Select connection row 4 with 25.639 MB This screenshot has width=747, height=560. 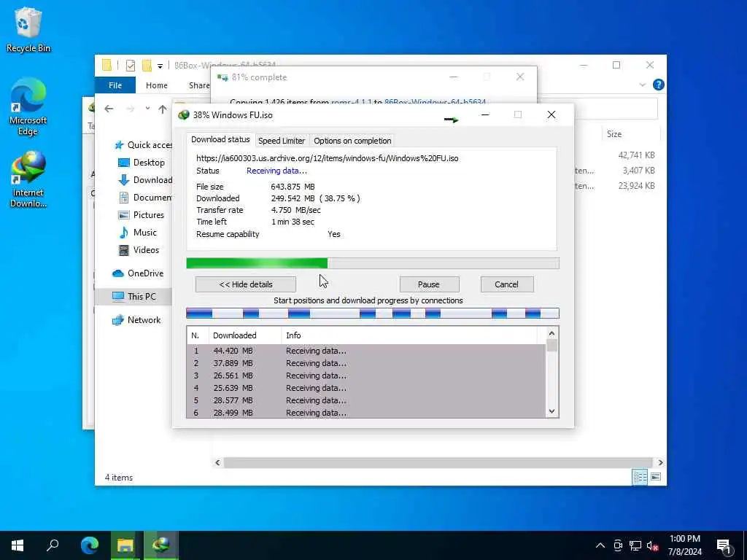(x=366, y=388)
